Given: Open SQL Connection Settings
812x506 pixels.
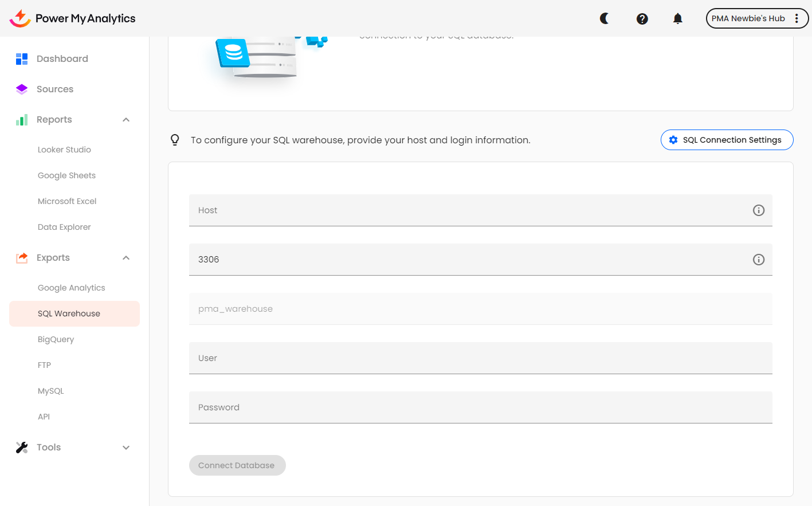Looking at the screenshot, I should [727, 140].
